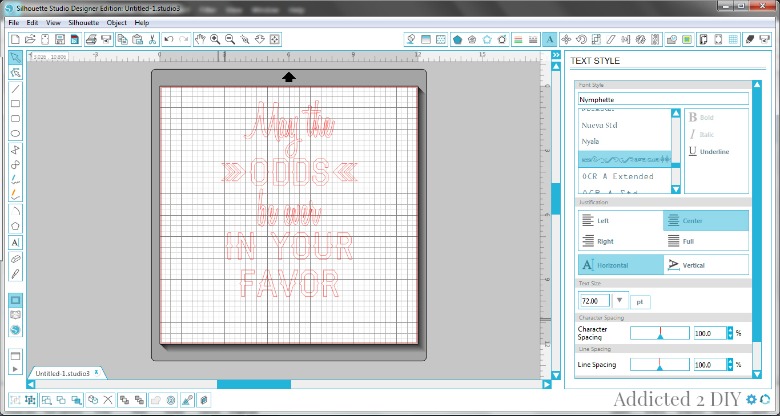This screenshot has height=416, width=780.
Task: Open the Edit menu
Action: [32, 23]
